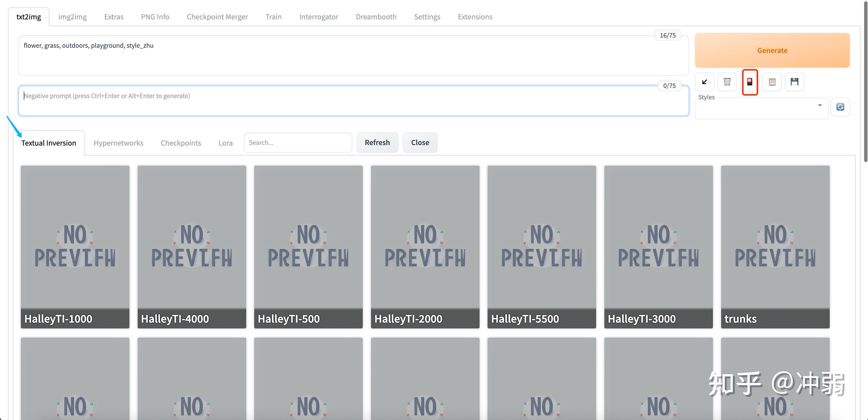Click the refresh styles icon
Screen dimensions: 868x420
[840, 107]
